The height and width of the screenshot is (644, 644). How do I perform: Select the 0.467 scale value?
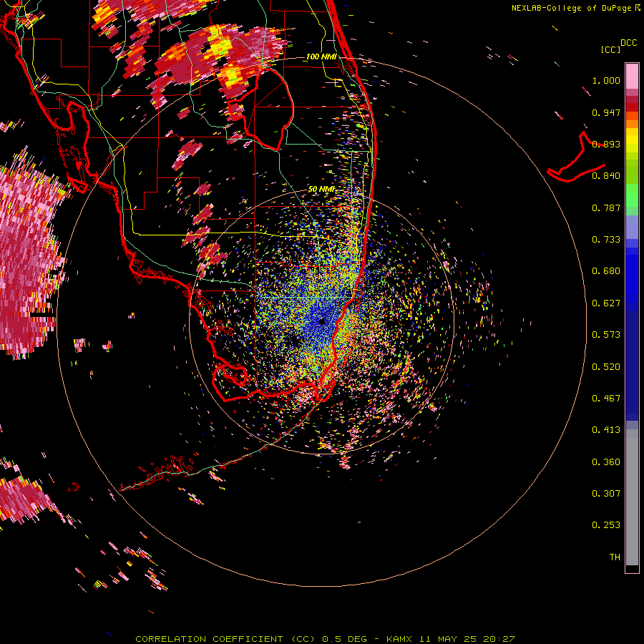pos(606,399)
